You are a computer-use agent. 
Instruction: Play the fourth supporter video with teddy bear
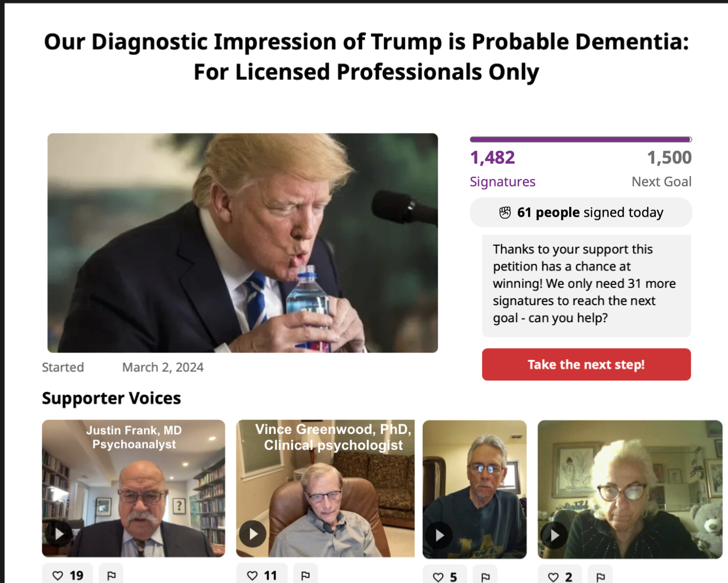pyautogui.click(x=554, y=535)
